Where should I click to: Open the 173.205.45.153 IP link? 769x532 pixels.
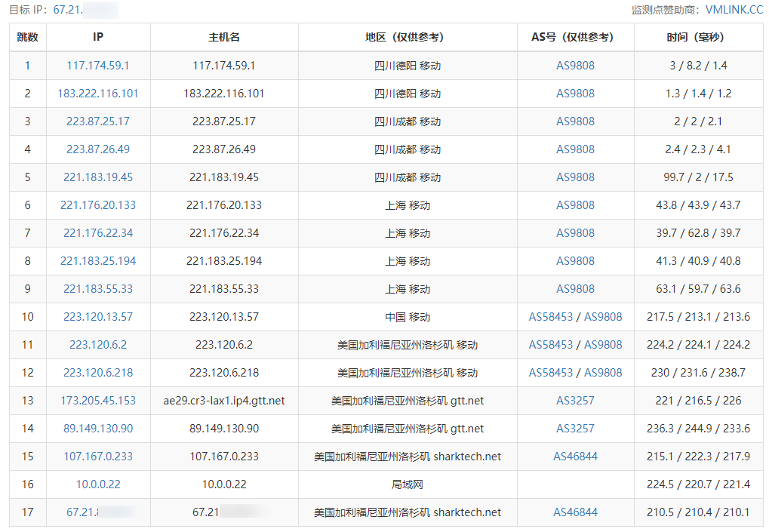point(98,401)
